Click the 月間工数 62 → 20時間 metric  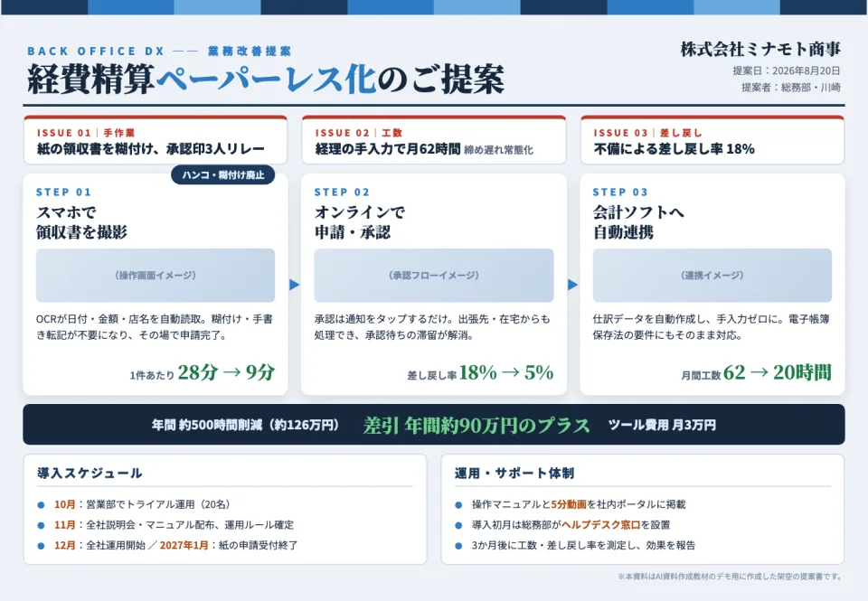(x=756, y=372)
